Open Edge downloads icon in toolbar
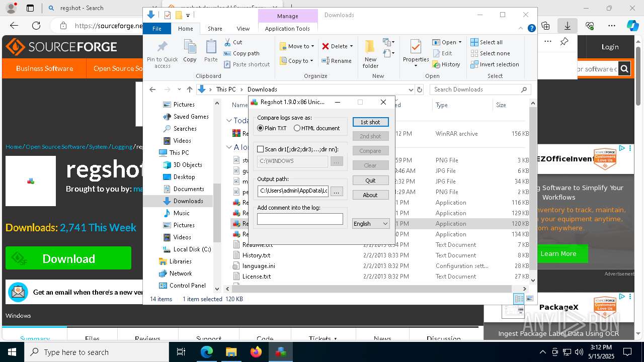 [568, 26]
